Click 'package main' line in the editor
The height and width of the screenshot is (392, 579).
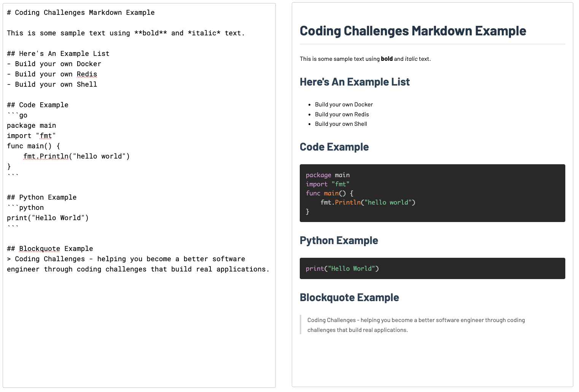click(32, 125)
